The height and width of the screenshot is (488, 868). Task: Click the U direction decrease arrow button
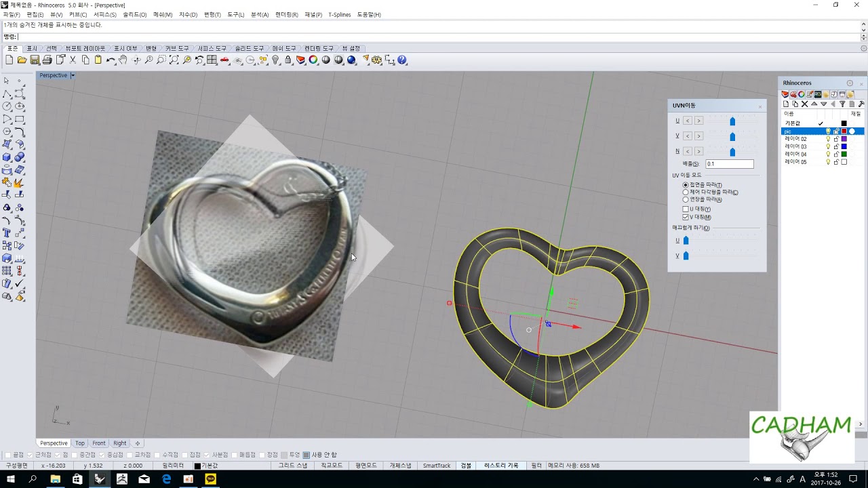click(688, 121)
